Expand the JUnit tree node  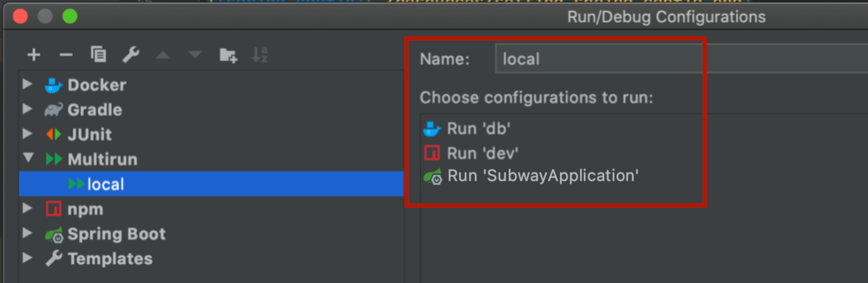point(28,133)
